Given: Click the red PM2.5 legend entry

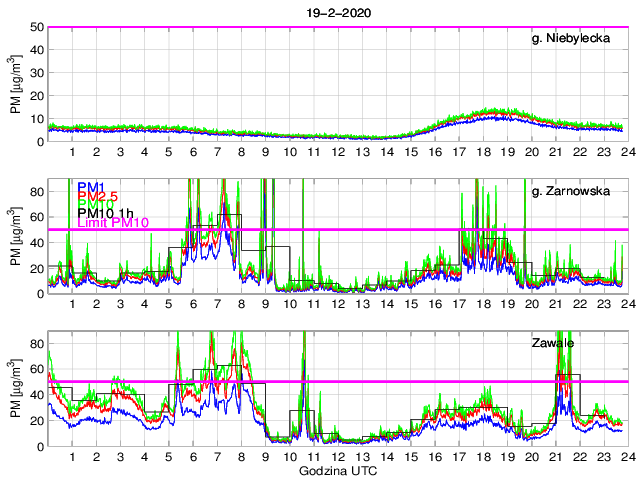Looking at the screenshot, I should pyautogui.click(x=98, y=198).
